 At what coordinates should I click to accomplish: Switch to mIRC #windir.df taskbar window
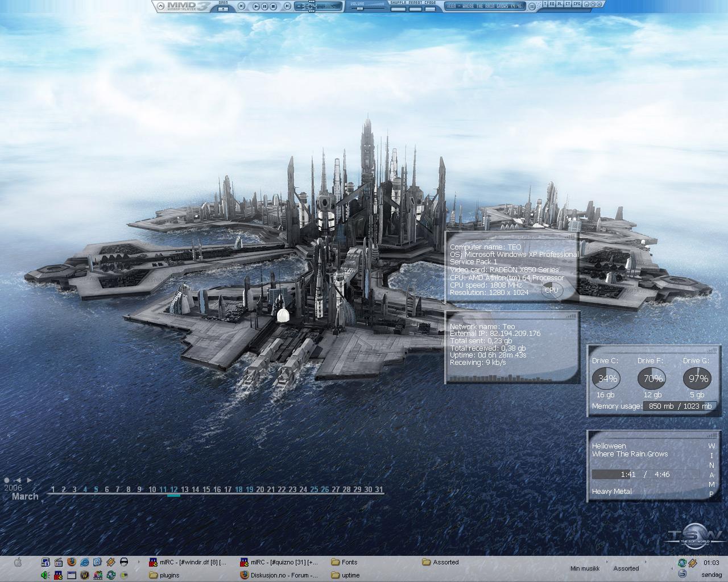tap(188, 562)
